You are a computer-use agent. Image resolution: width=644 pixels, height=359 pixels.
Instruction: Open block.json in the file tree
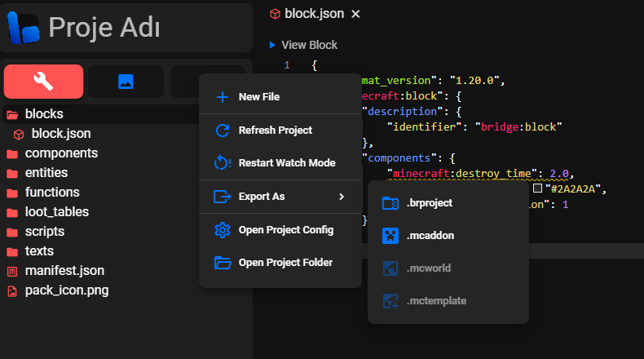click(60, 134)
